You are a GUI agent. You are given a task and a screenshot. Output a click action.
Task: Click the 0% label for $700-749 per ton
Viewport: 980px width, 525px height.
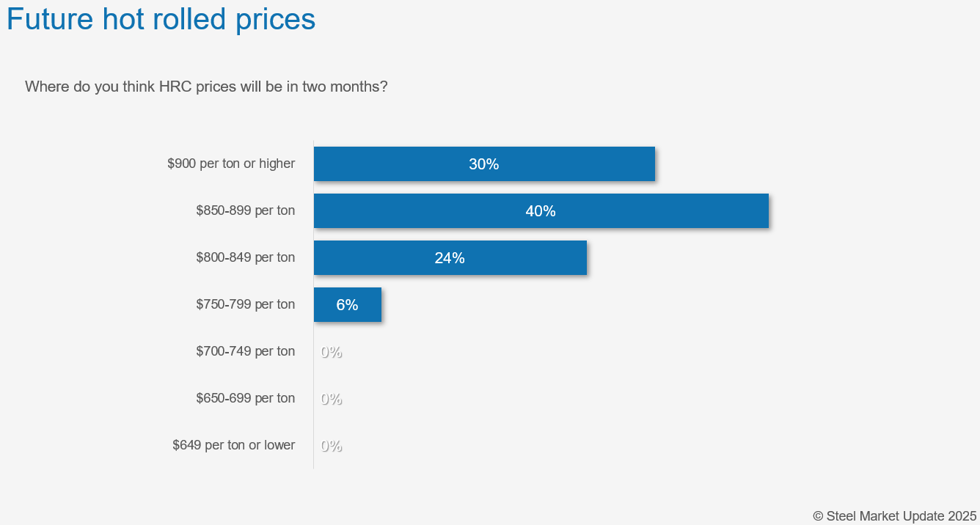pyautogui.click(x=332, y=352)
